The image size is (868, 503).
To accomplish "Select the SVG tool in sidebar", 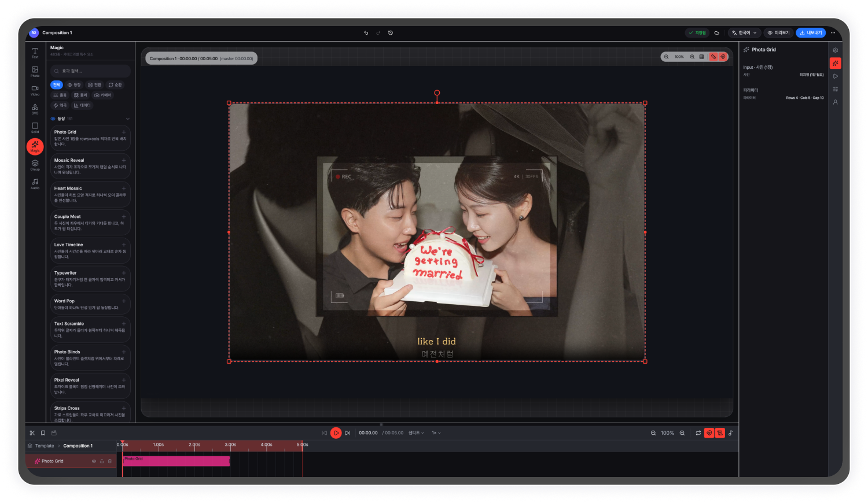I will coord(35,109).
